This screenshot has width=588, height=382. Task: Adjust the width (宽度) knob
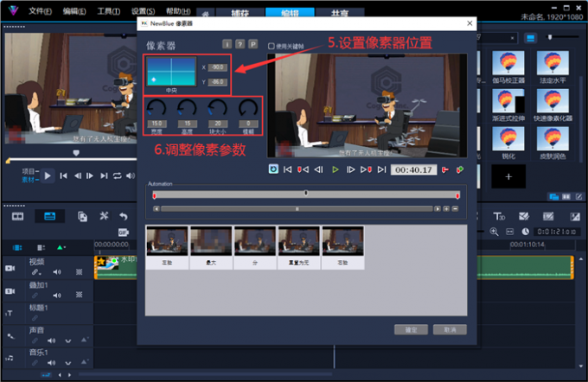coord(157,109)
